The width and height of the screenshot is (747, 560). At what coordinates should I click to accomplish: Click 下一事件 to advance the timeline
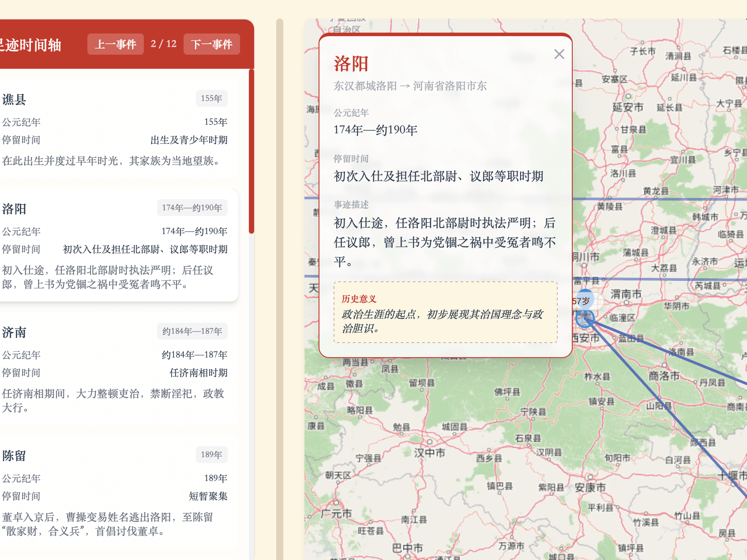pos(211,44)
